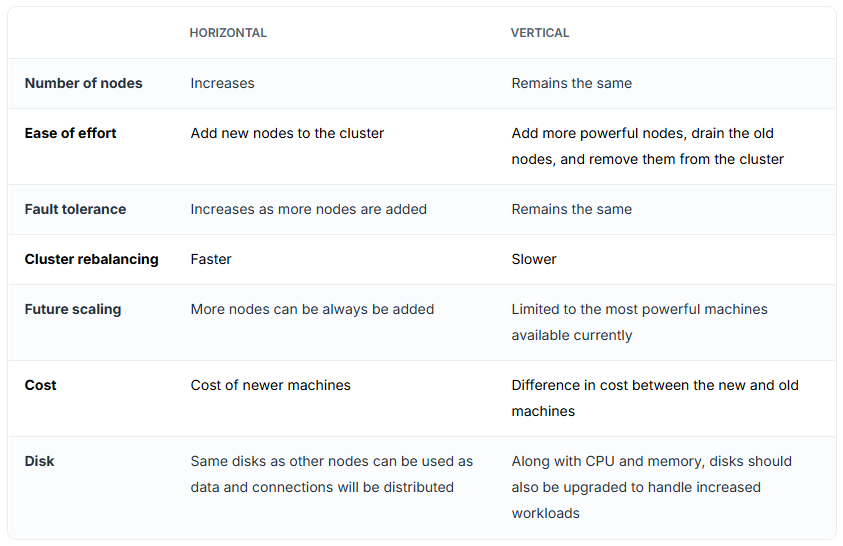
Task: Select "Increases as more nodes are added" text
Action: pyautogui.click(x=308, y=209)
